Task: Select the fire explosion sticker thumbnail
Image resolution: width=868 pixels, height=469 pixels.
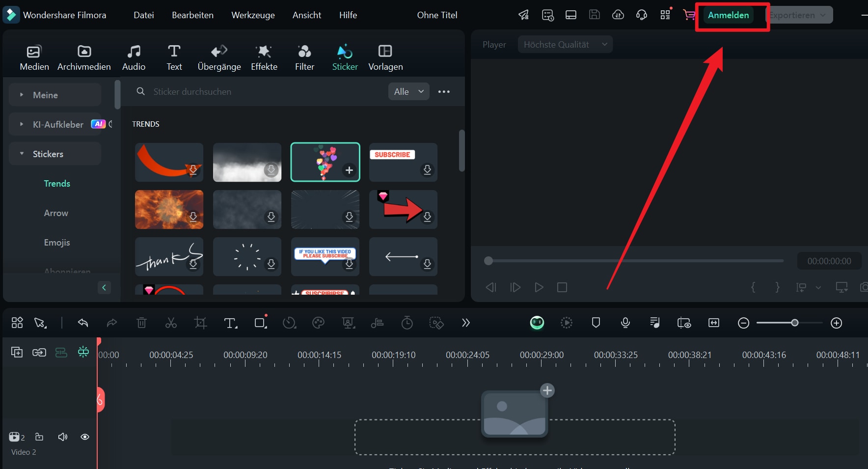Action: (x=169, y=209)
